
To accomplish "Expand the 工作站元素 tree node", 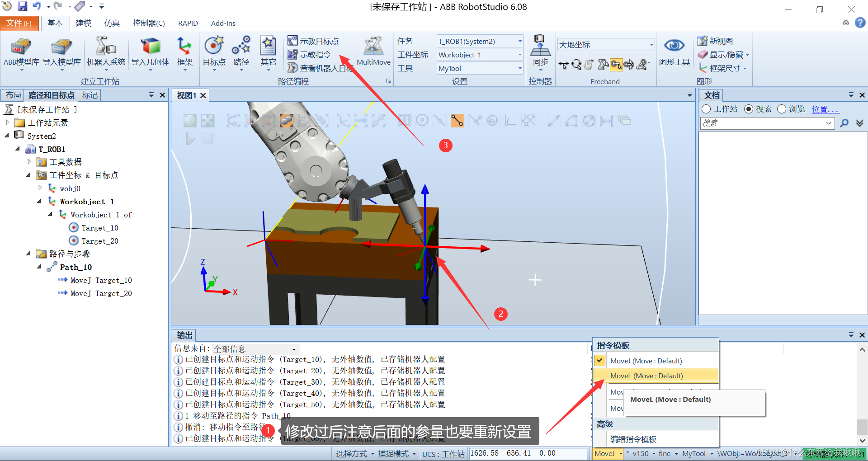I will tap(7, 122).
